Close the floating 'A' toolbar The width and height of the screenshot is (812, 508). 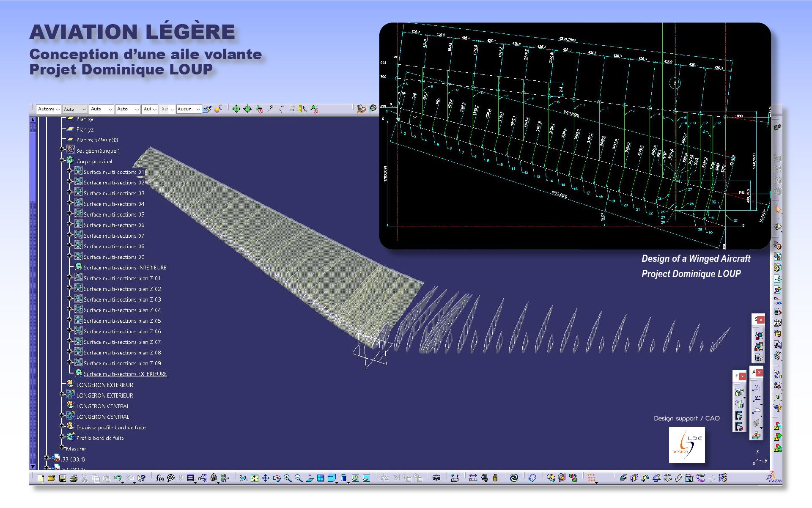[x=760, y=373]
